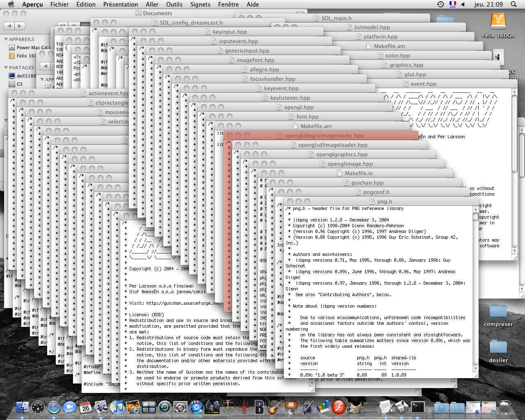Click the URL http://guichan.sourceforge.net
525x420 pixels.
183,304
